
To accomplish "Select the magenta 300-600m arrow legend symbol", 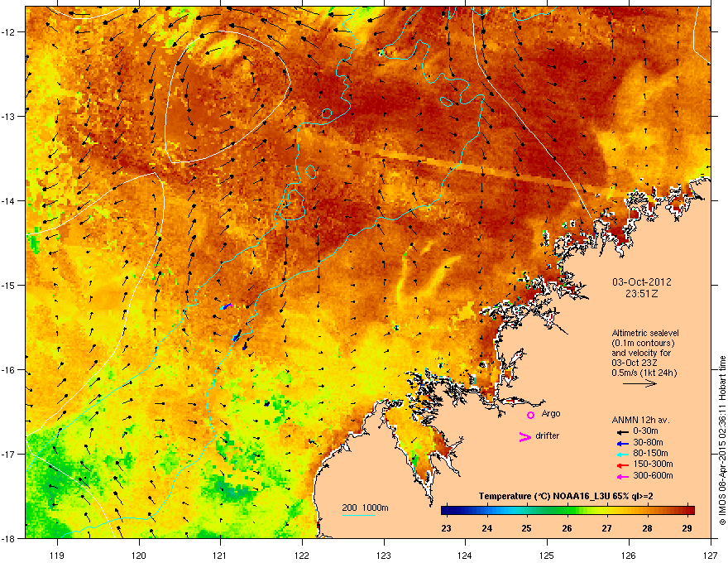I will point(622,476).
